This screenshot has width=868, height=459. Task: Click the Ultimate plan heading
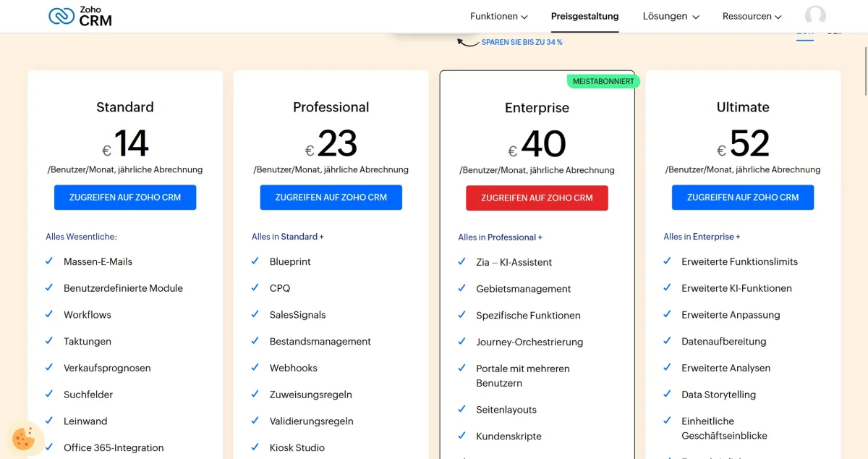[x=743, y=107]
